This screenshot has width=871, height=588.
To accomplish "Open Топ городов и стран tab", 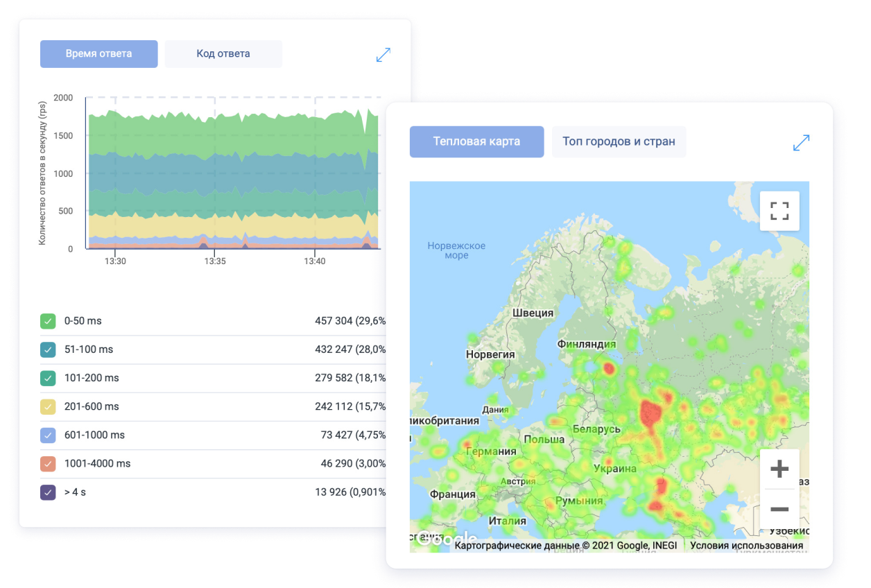I will (619, 141).
